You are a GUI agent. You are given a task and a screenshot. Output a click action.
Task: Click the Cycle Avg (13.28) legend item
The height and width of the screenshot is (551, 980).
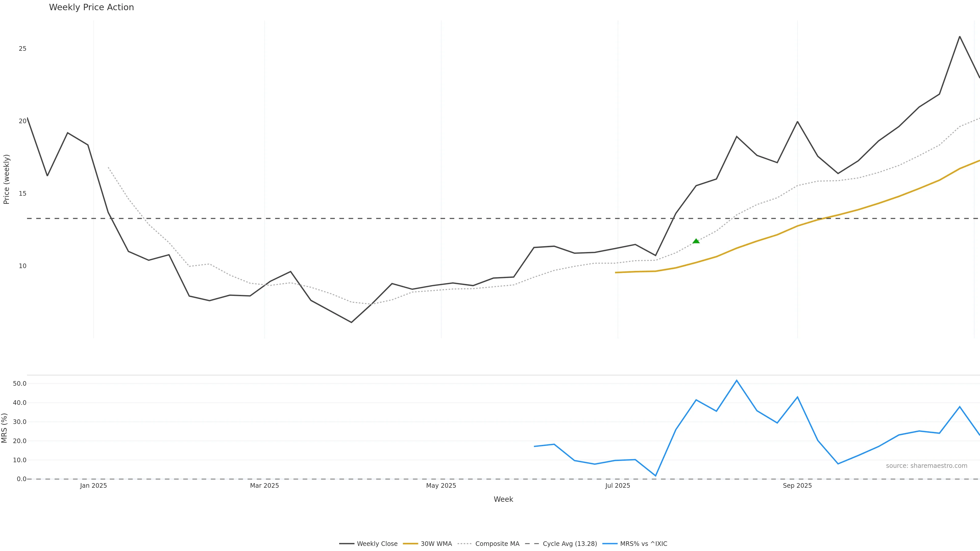pos(570,544)
